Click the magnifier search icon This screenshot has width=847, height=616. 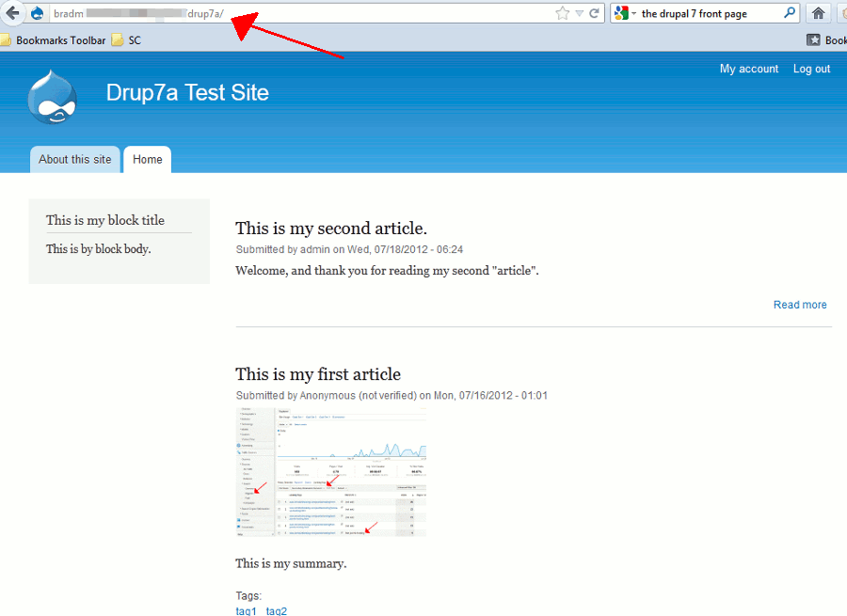click(790, 13)
